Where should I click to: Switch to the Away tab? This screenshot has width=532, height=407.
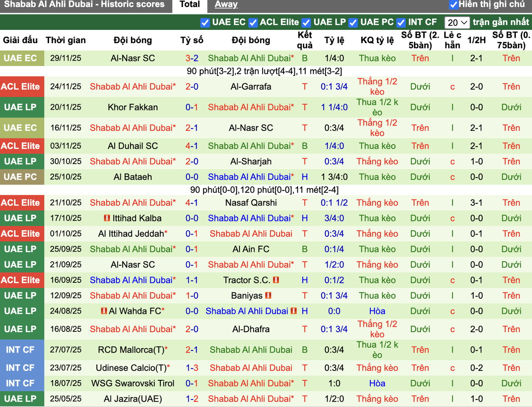[226, 5]
